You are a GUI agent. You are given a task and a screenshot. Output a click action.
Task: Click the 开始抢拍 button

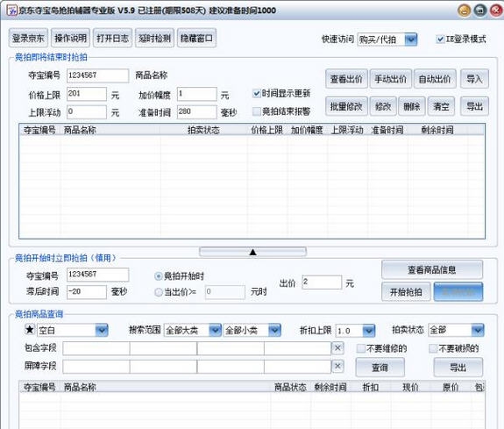click(406, 292)
